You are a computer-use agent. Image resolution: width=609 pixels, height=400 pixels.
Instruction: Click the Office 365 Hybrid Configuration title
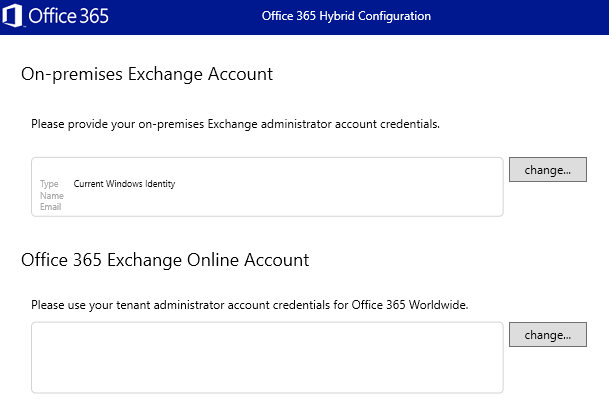click(x=346, y=17)
